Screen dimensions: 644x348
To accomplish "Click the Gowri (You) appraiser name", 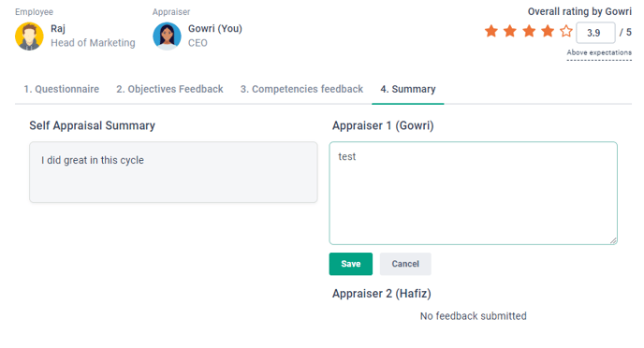I will (x=215, y=29).
